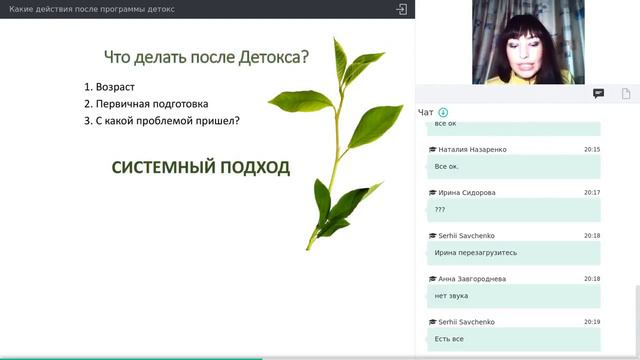Click the role icon next to Ирина Сидорова
Screen dimensions: 640x360
pyautogui.click(x=432, y=192)
